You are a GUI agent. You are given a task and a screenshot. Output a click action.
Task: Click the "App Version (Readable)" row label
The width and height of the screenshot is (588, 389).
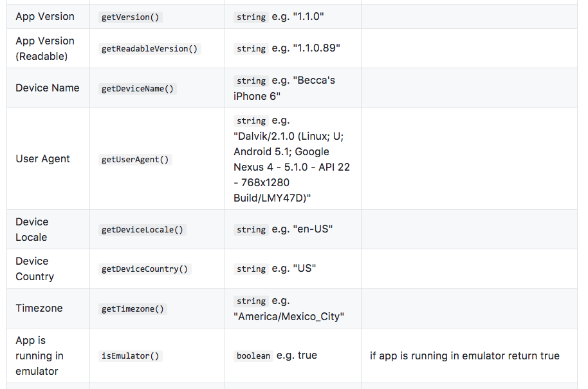click(x=45, y=48)
